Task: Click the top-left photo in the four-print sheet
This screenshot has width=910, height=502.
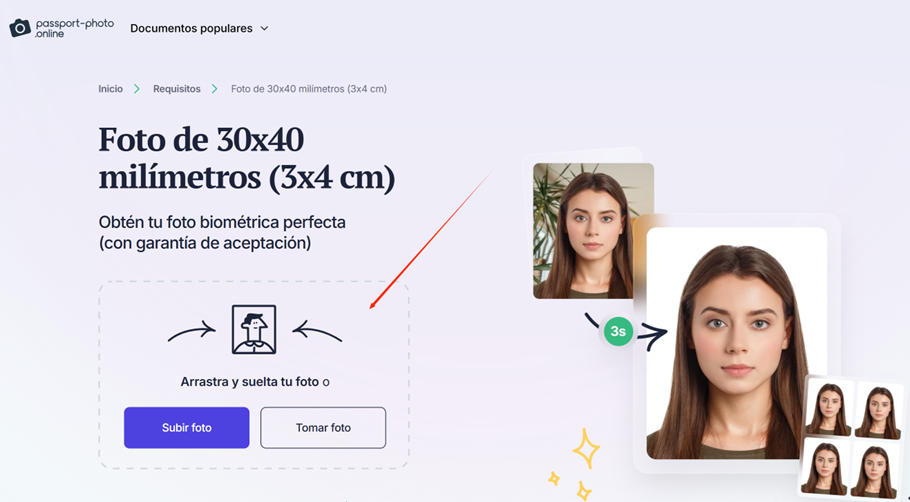Action: pyautogui.click(x=829, y=408)
